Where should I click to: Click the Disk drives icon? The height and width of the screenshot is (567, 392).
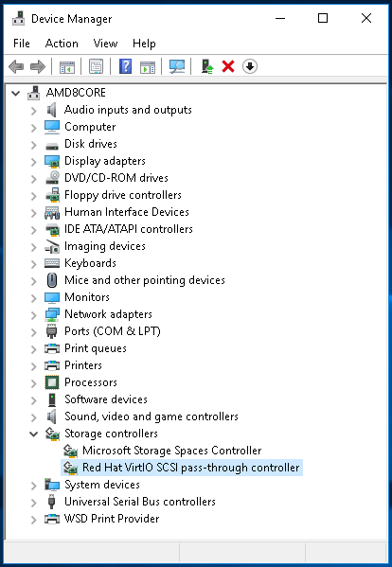[52, 146]
